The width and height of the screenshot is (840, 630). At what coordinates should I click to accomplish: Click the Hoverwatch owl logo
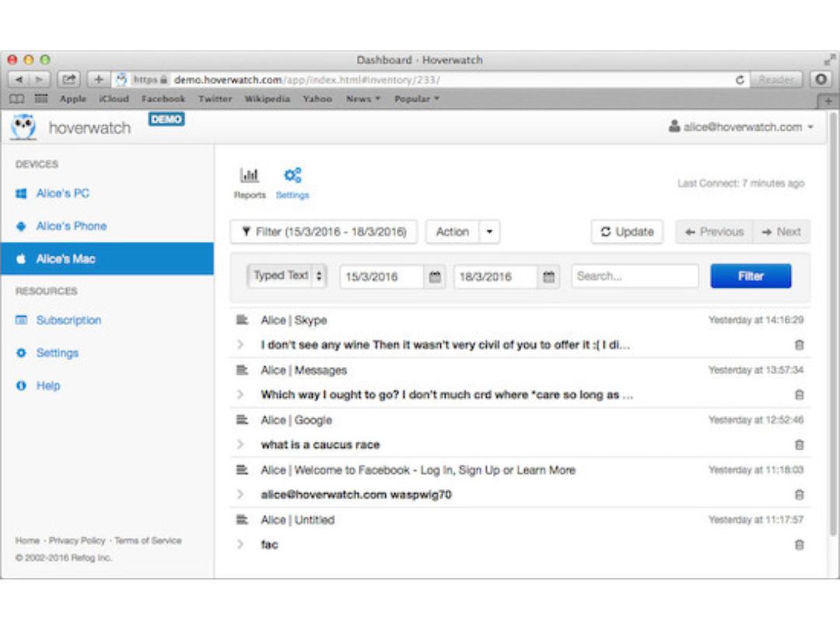[x=23, y=127]
